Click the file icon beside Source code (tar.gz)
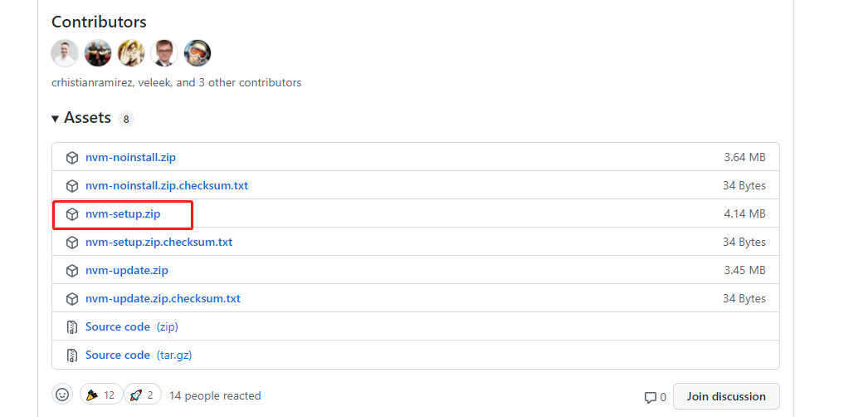Image resolution: width=868 pixels, height=417 pixels. pos(72,355)
